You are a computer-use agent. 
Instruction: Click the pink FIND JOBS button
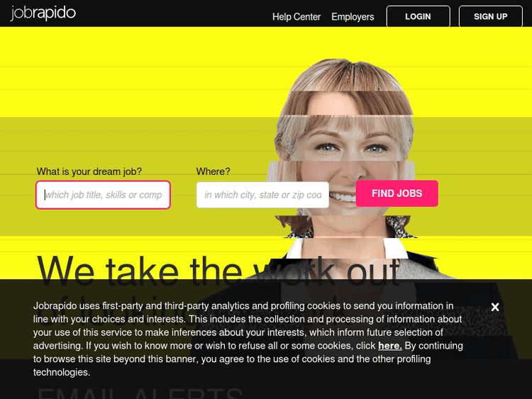click(397, 193)
